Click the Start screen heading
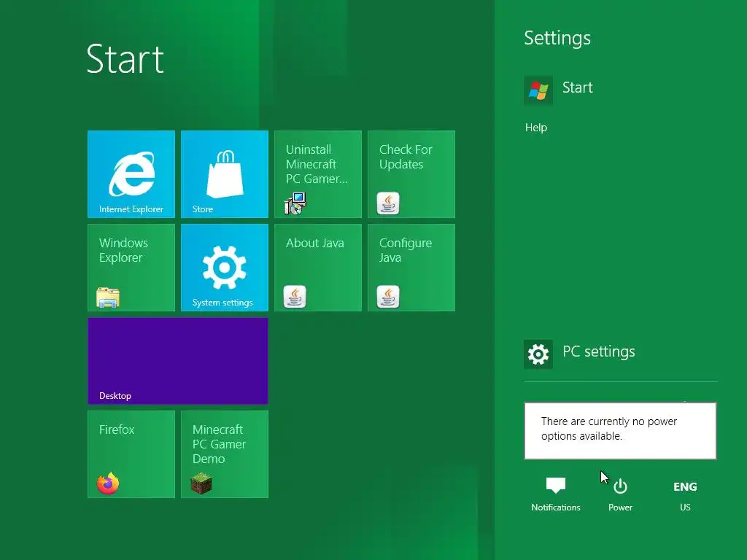747x560 pixels. (125, 59)
